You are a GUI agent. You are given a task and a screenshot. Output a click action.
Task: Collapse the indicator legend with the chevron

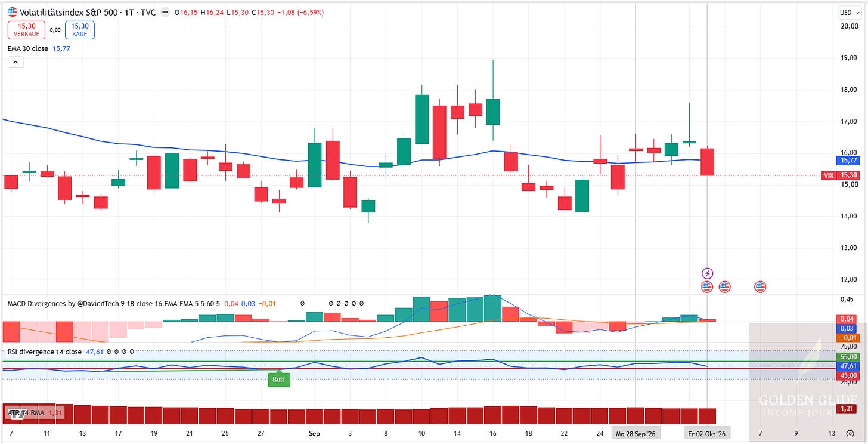point(15,61)
